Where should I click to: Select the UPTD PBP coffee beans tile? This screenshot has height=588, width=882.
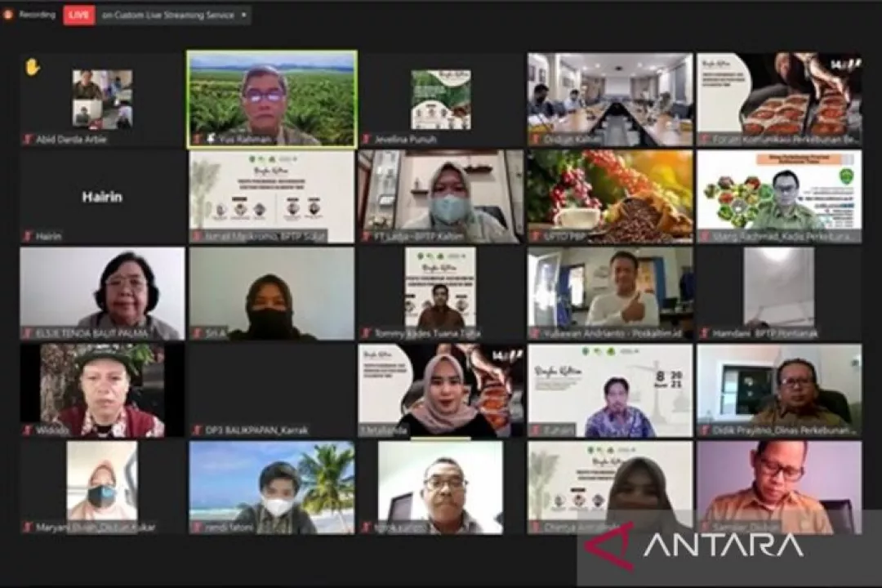(x=610, y=197)
